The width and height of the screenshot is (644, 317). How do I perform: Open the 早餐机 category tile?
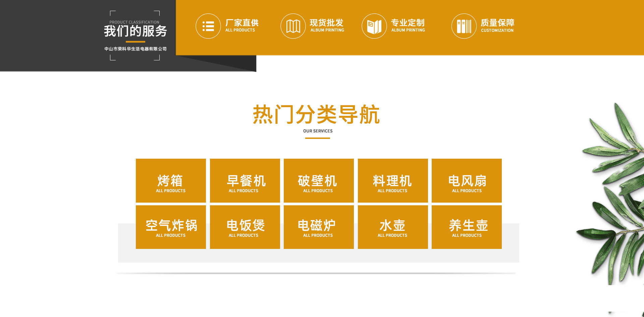coord(245,180)
